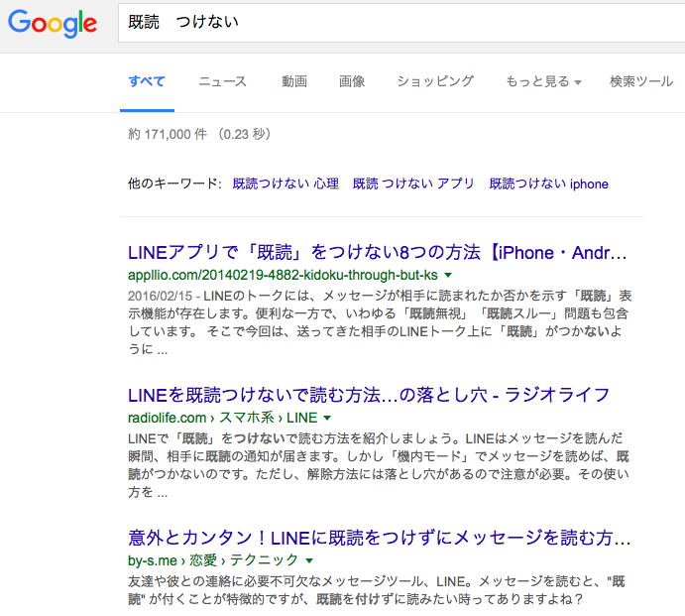The image size is (685, 616).
Task: Click related keyword 既読 つけない アプリ
Action: [413, 184]
